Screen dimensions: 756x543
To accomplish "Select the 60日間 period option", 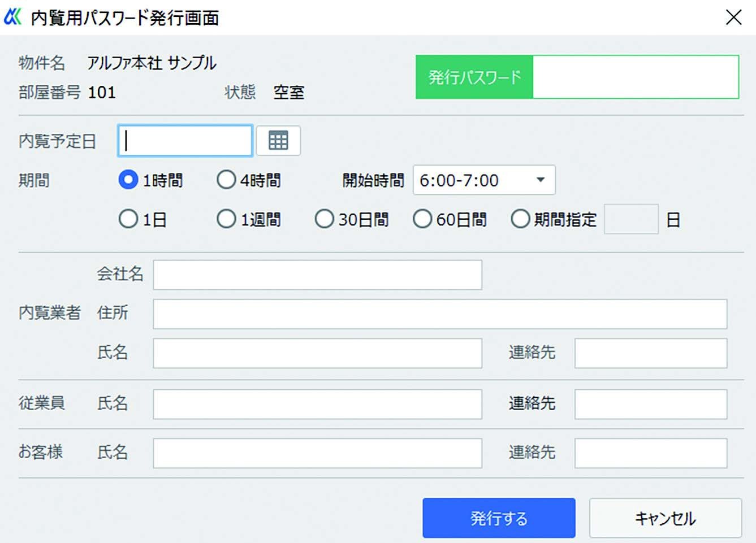I will pos(422,219).
